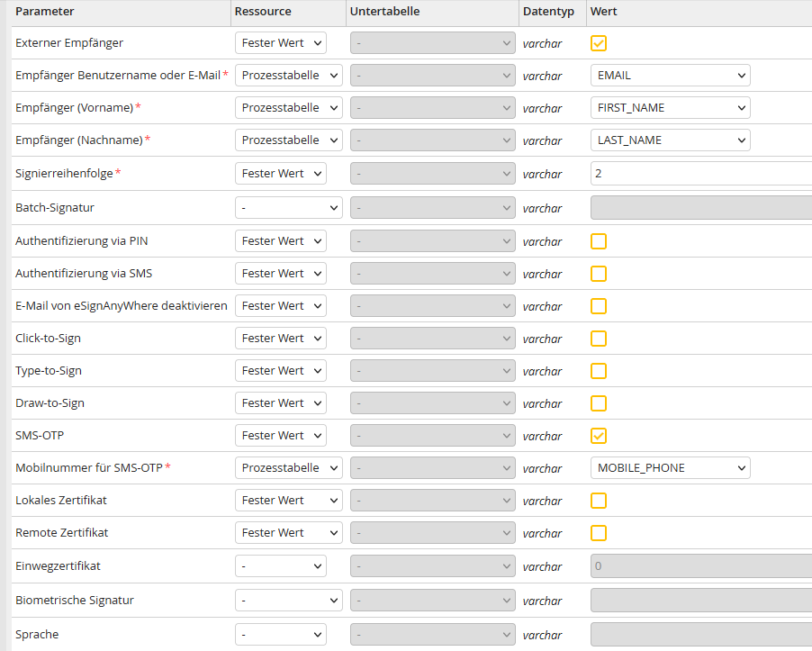Enable Authentifizierung via SMS checkbox
This screenshot has height=651, width=812.
point(599,274)
